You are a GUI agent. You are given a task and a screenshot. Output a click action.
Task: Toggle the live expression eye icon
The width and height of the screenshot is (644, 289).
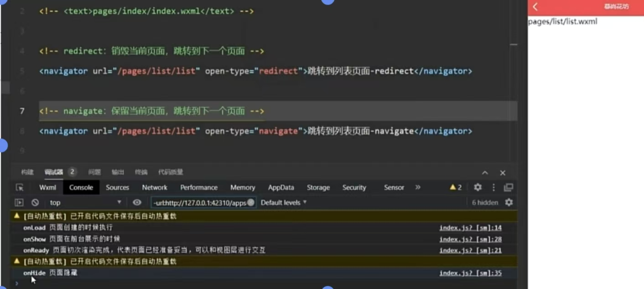coord(137,203)
